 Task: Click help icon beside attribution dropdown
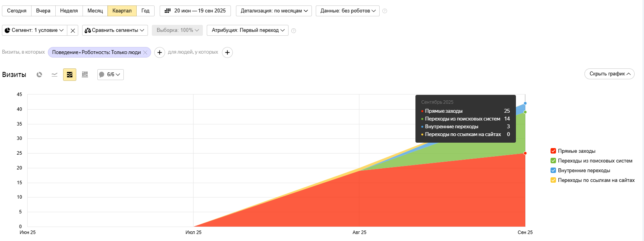tap(294, 31)
